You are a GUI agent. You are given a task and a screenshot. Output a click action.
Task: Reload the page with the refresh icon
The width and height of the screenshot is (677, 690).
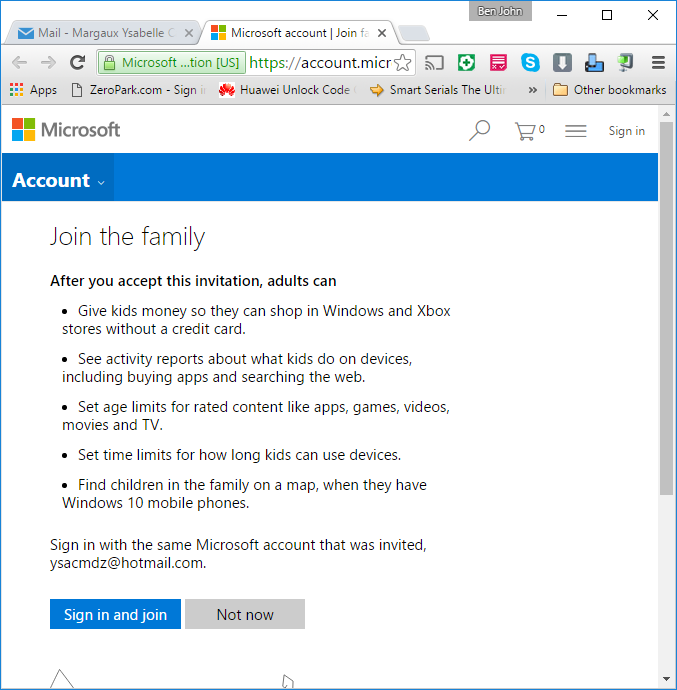77,63
